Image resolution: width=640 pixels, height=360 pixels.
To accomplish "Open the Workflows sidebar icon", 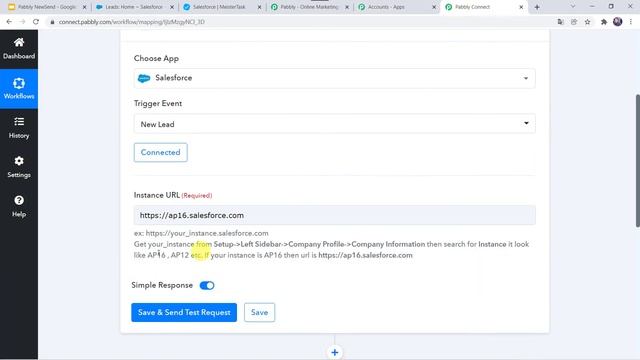I will [x=19, y=83].
